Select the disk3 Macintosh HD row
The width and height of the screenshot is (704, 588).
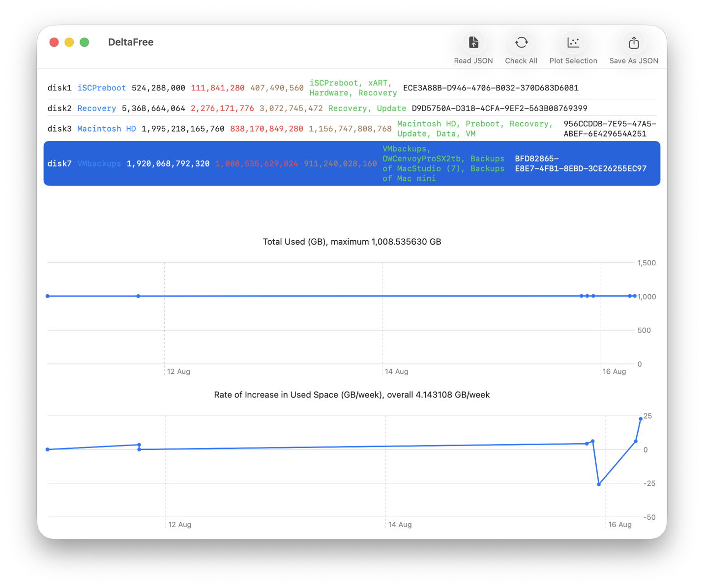point(352,129)
